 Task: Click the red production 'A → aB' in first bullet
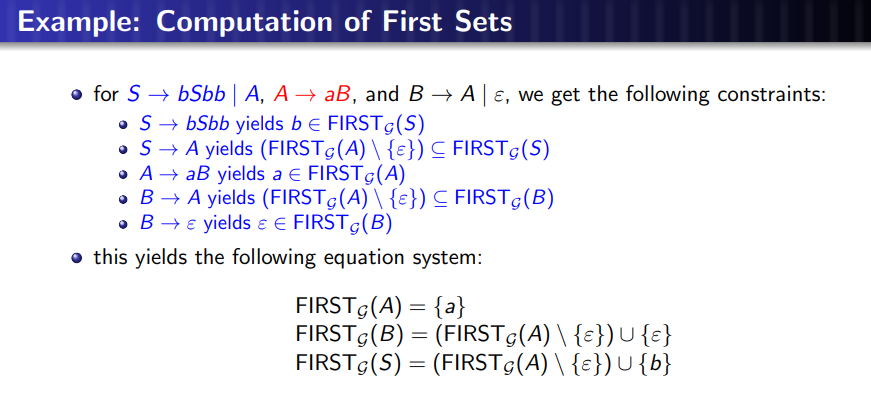pos(312,94)
